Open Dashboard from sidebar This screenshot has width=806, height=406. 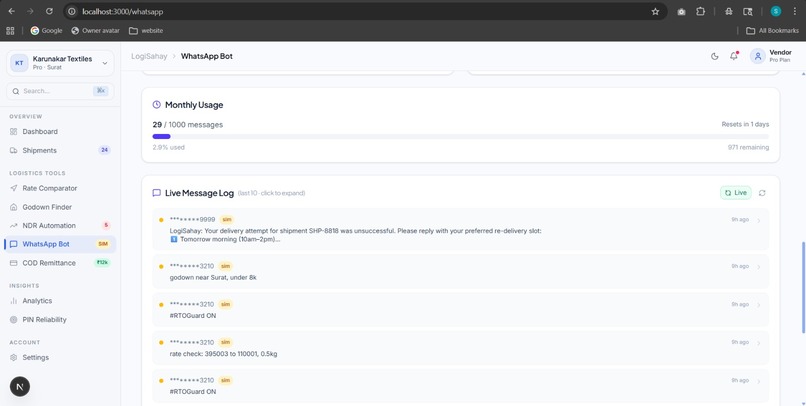point(60,132)
